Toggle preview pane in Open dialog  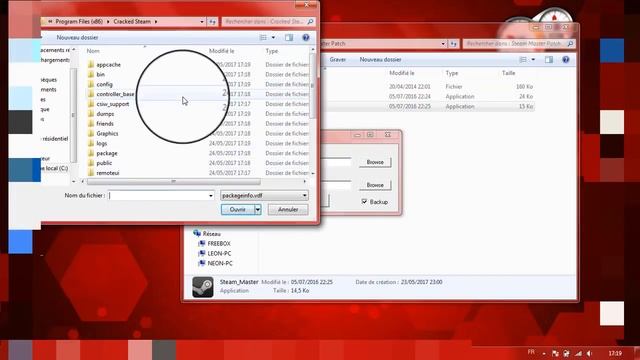(x=289, y=38)
